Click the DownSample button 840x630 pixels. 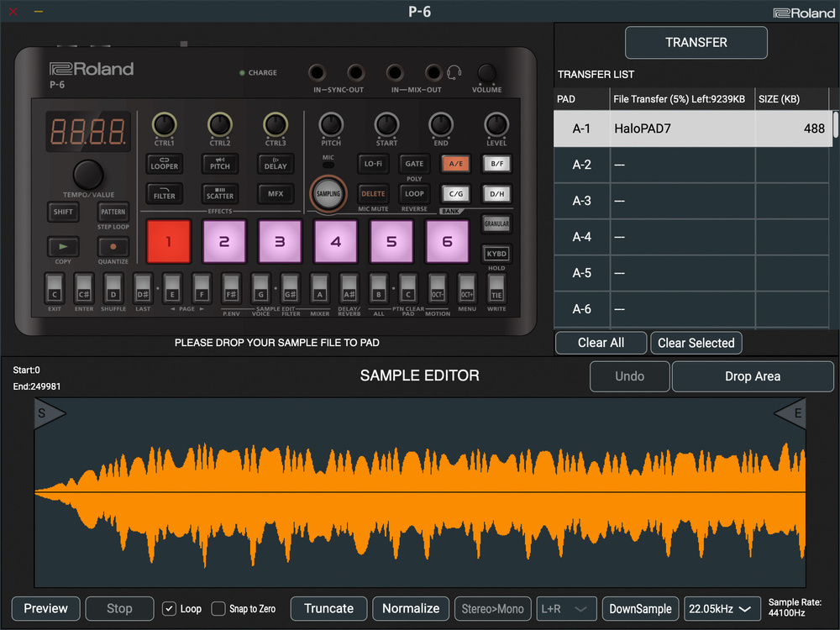[640, 608]
